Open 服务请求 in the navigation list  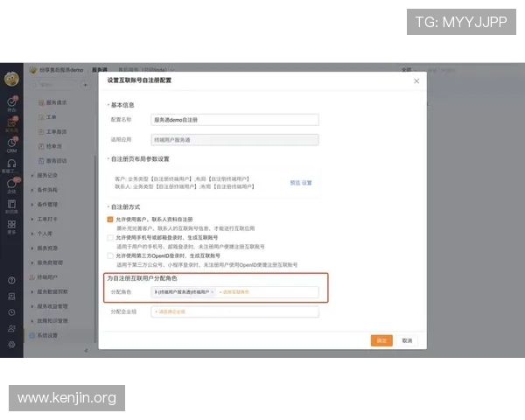56,102
